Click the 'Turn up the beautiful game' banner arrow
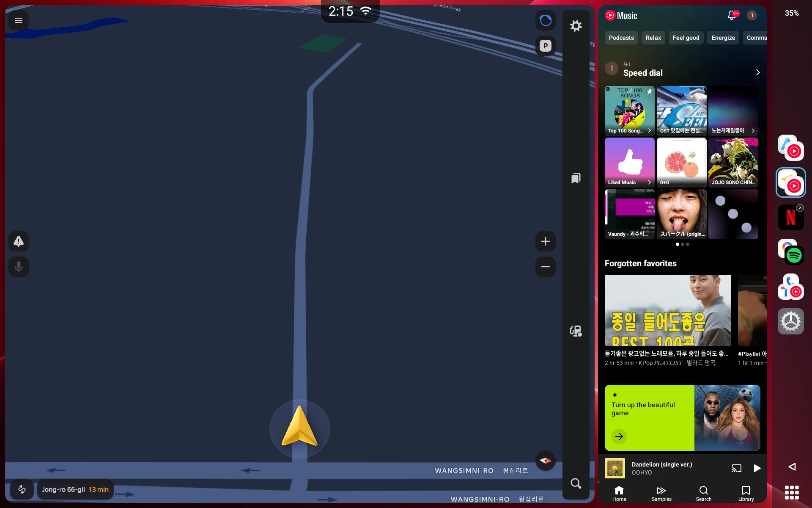Screen dimensions: 812x508 pos(619,436)
